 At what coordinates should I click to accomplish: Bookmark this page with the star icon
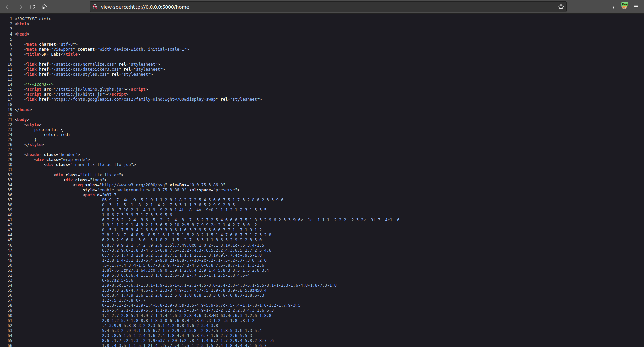(561, 7)
